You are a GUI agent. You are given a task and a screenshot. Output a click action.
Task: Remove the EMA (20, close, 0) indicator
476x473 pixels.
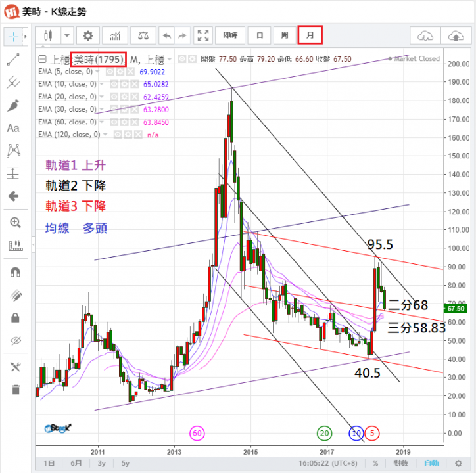135,97
